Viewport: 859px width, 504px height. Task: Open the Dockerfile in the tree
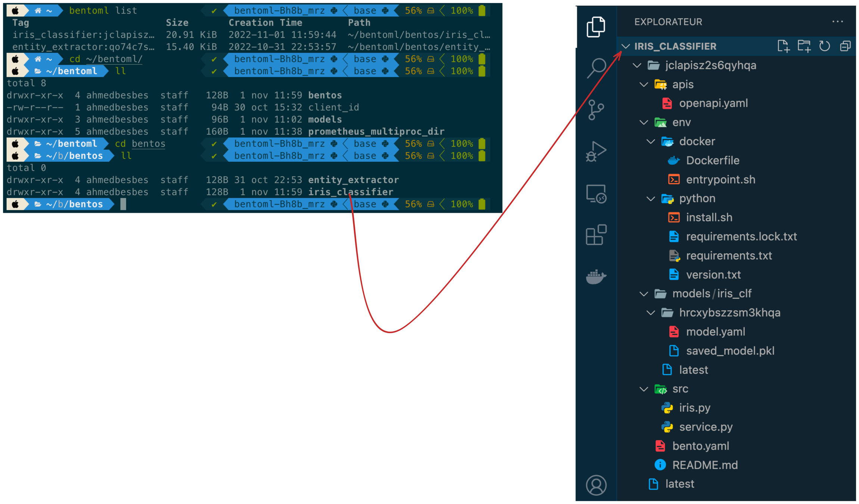point(712,161)
